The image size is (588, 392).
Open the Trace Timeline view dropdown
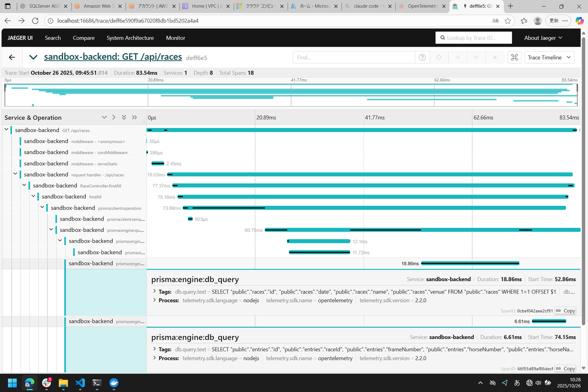click(x=549, y=57)
